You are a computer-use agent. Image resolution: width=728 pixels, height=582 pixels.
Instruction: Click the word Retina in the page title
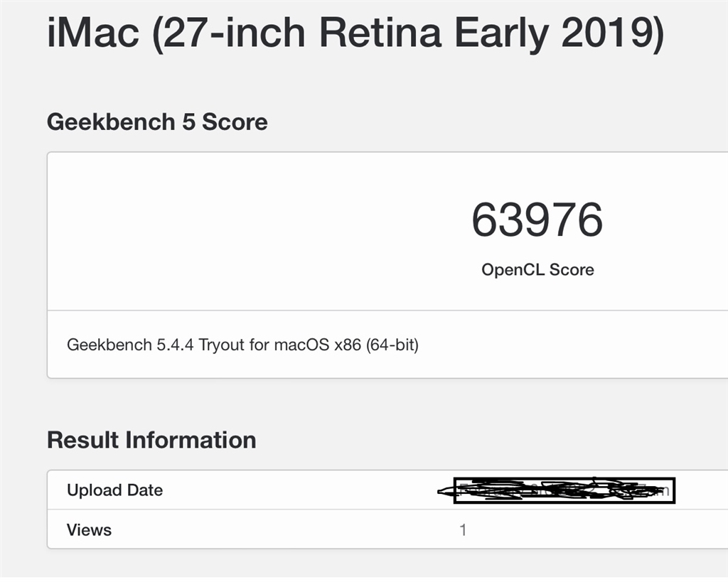click(x=381, y=33)
